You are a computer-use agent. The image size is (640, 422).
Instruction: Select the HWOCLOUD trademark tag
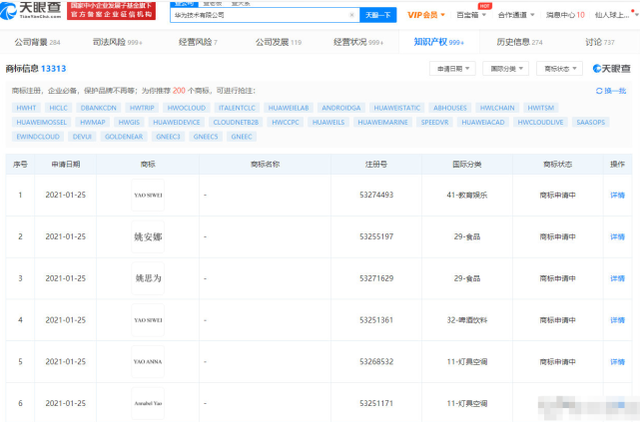click(187, 108)
